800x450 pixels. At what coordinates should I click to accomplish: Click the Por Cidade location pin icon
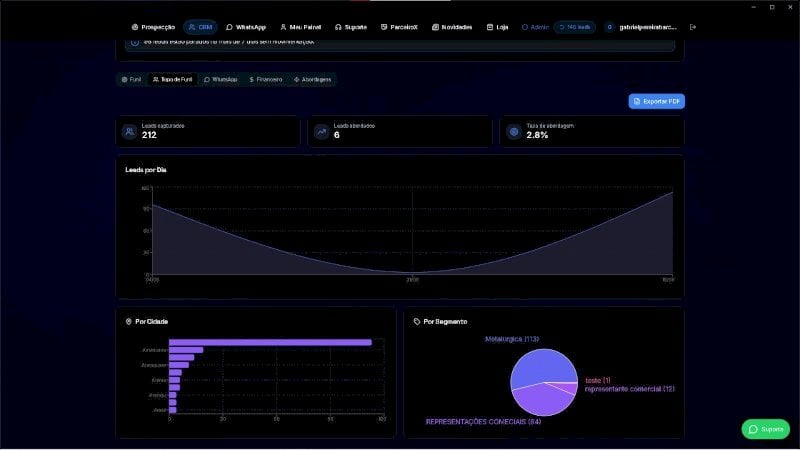tap(129, 321)
